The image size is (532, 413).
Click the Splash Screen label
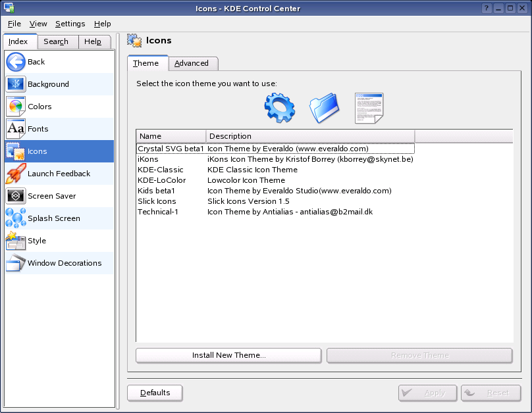coord(54,218)
